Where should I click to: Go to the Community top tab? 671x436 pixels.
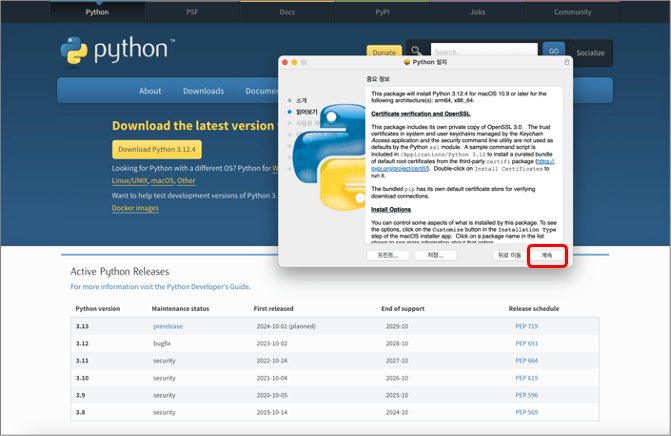573,12
